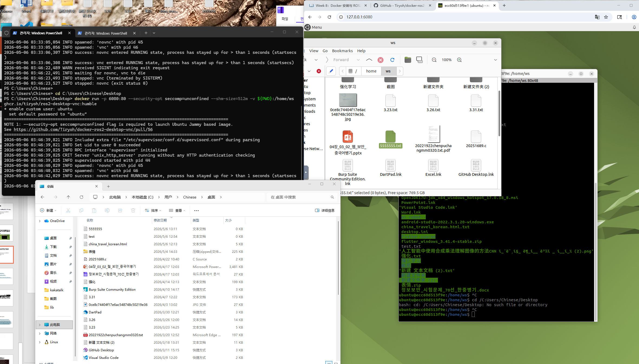Add a new tab in Explorer window
639x364 pixels.
click(x=108, y=186)
